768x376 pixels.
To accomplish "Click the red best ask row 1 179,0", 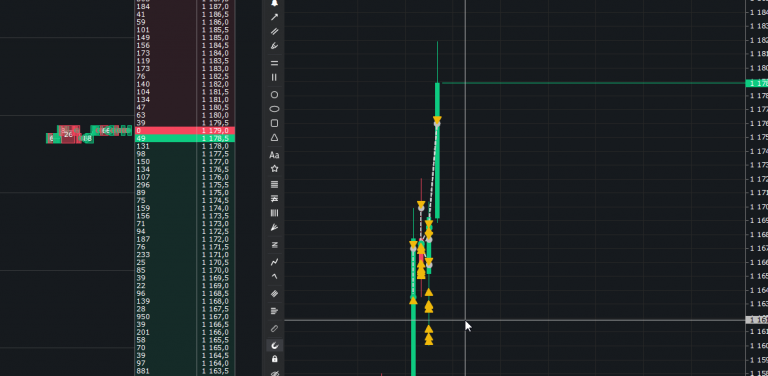I will [185, 131].
